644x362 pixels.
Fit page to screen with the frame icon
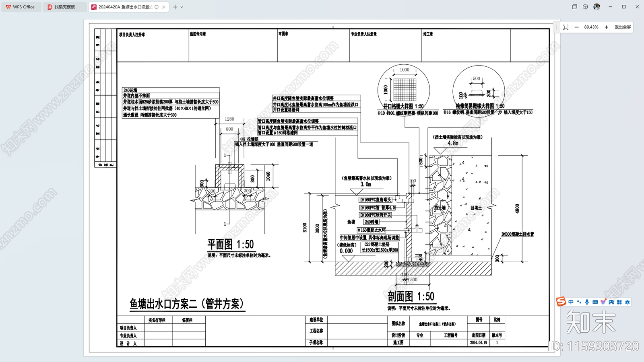pyautogui.click(x=566, y=27)
